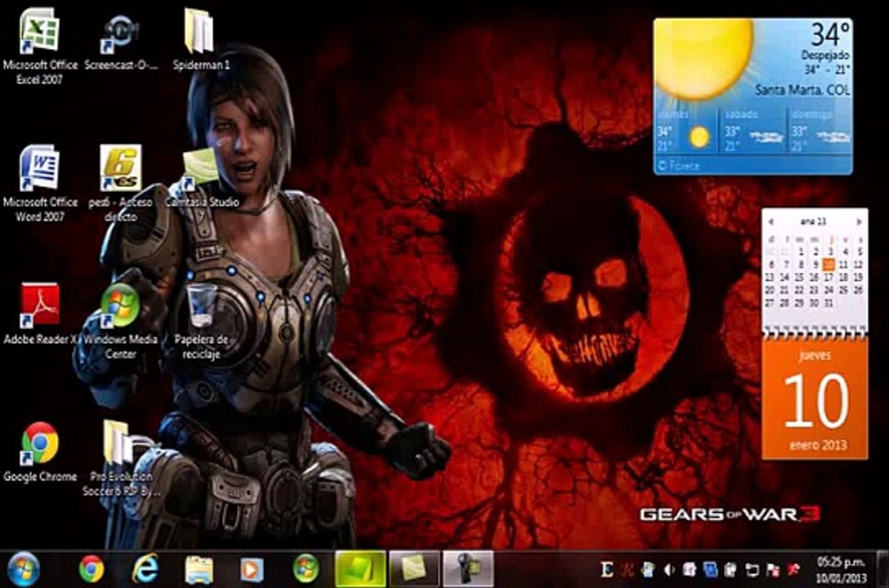889x588 pixels.
Task: Click the monitor-shaped tray icon
Action: click(x=753, y=570)
